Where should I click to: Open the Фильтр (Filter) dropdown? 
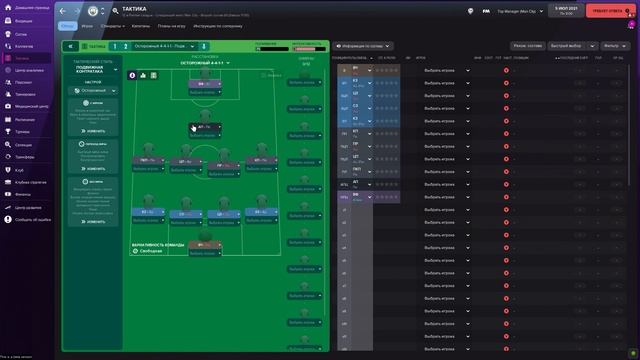tap(615, 46)
